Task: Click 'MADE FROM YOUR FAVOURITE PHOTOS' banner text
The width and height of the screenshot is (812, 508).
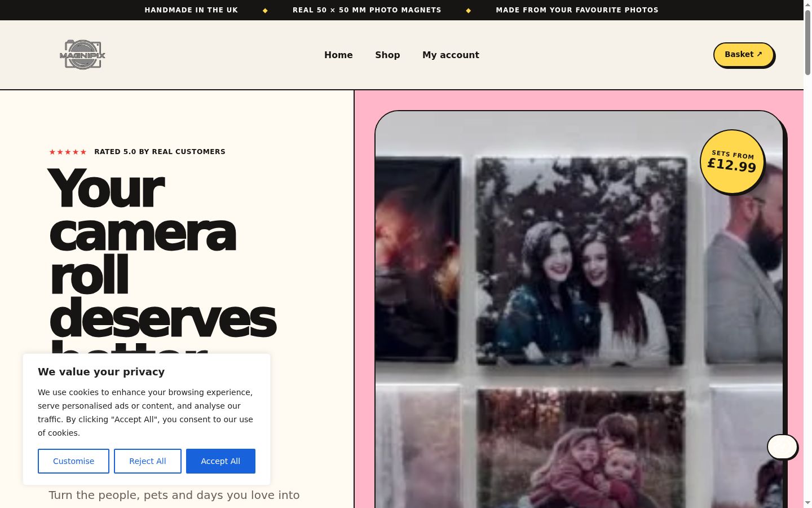Action: tap(577, 10)
